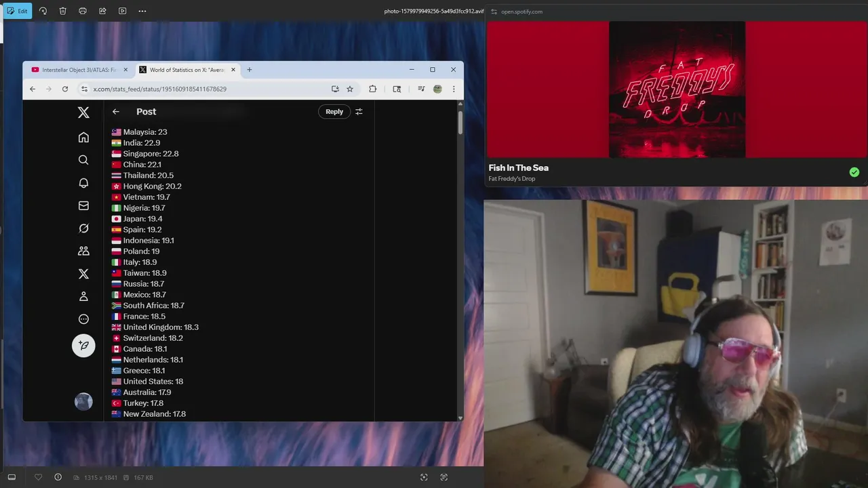Screen dimensions: 868x488
Task: Click the fit-to-window icon in Photos status bar
Action: (424, 477)
